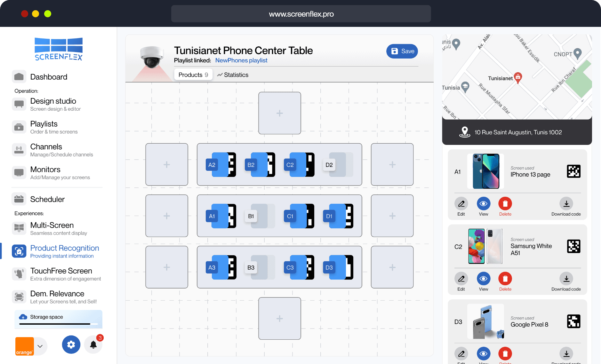Viewport: 601px width, 364px height.
Task: Add slot in bottom empty plus cell
Action: click(x=279, y=319)
